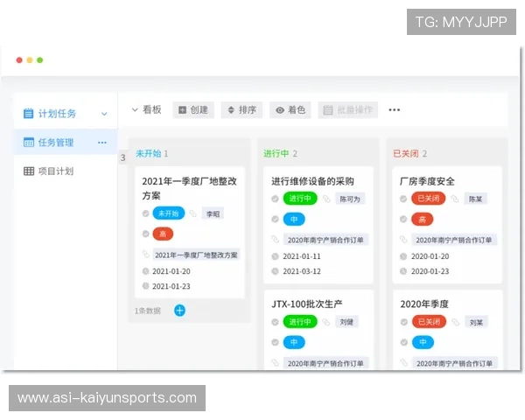Click the red 高 priority tag on 2021年一季度 card
The image size is (525, 420).
click(163, 234)
